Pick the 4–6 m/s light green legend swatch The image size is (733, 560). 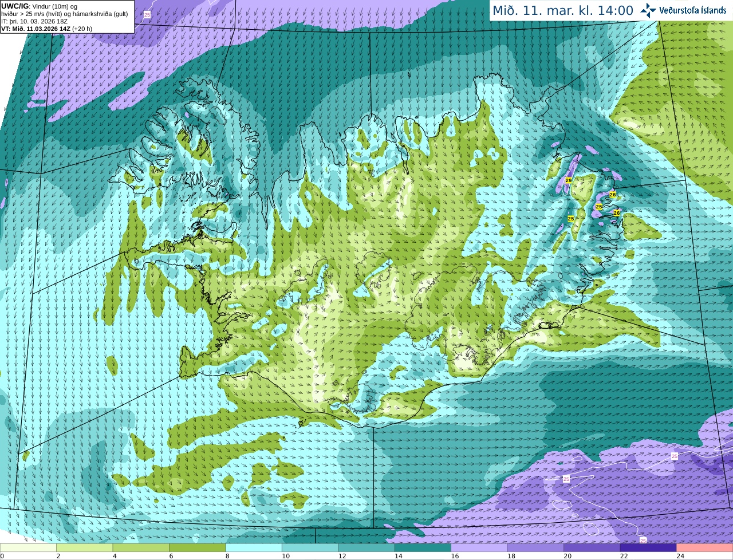click(141, 547)
